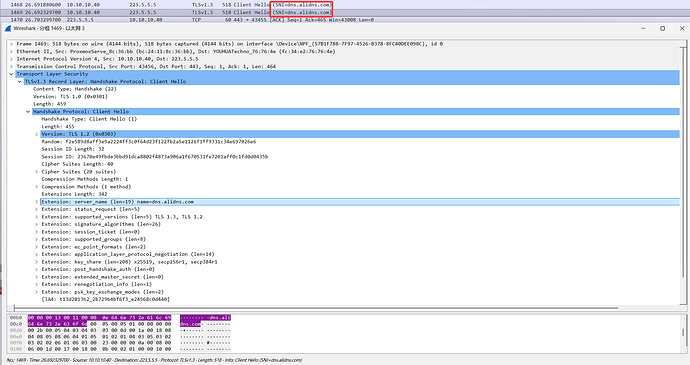The height and width of the screenshot is (365, 690).
Task: Collapse TLSv1.3 Record Layer node
Action: click(20, 81)
